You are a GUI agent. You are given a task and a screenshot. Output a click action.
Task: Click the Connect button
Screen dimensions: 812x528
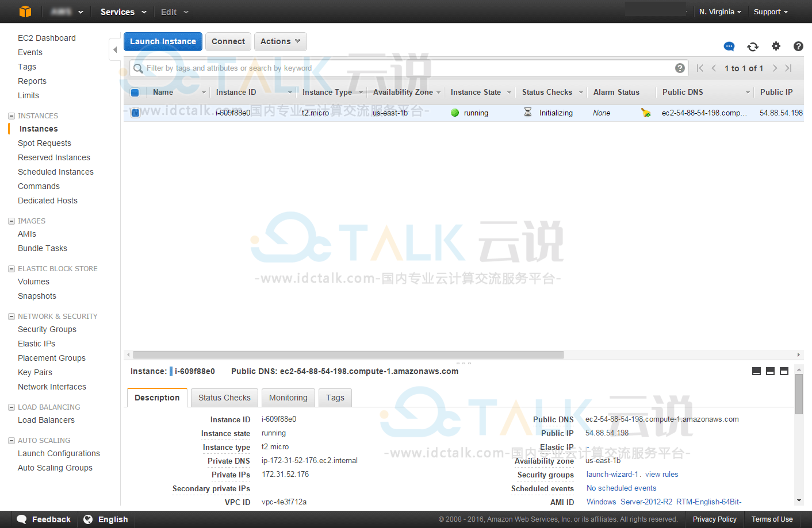click(x=228, y=41)
